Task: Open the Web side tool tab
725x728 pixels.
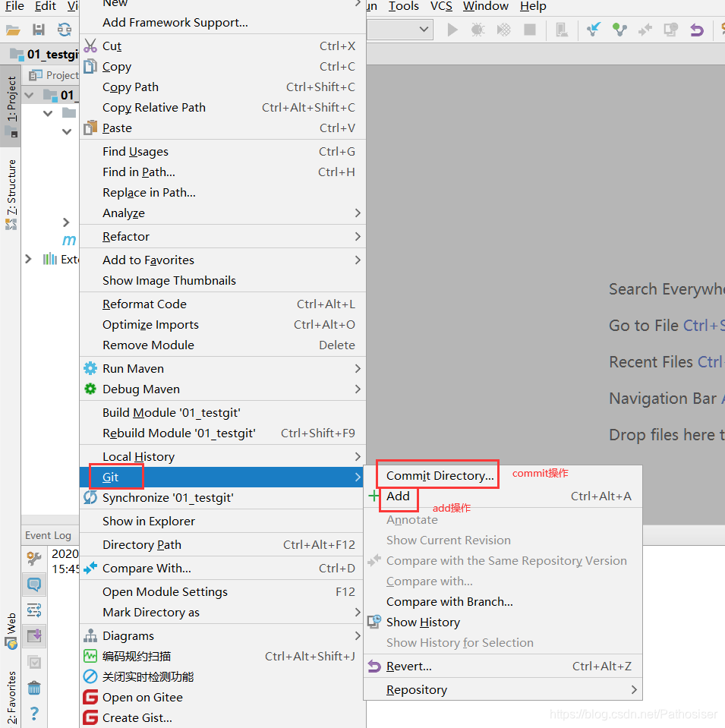Action: (11, 631)
